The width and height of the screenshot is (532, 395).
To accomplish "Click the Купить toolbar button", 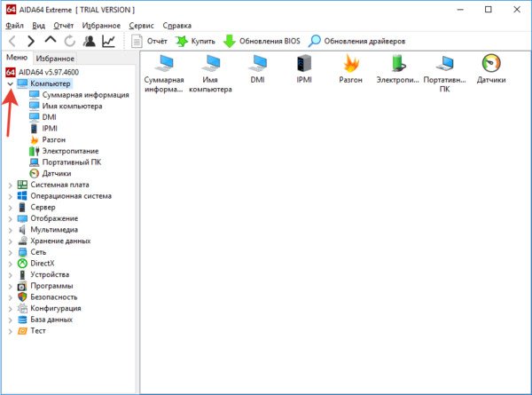I will pyautogui.click(x=195, y=41).
